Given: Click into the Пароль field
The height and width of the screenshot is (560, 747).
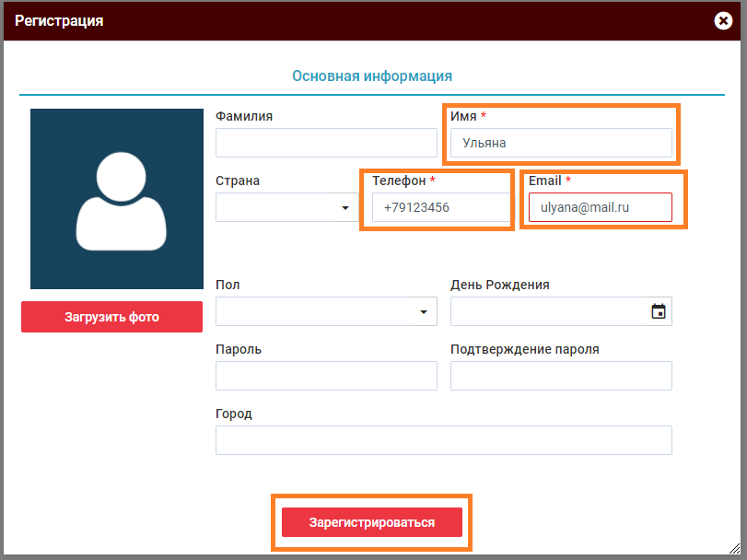Looking at the screenshot, I should (x=326, y=376).
